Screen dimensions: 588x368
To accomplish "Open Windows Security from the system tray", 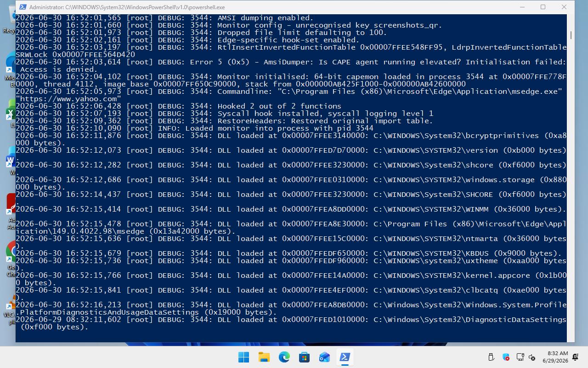I will 506,357.
